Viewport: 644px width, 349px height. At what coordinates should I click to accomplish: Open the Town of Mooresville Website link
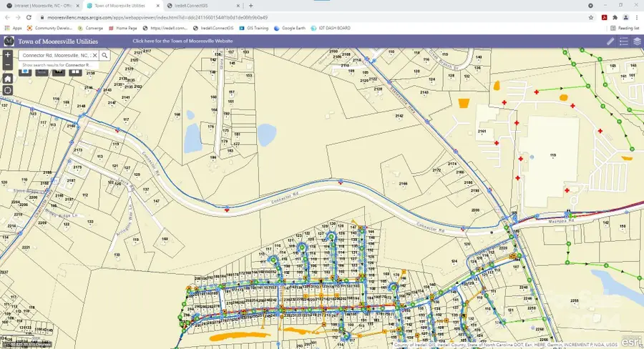point(183,41)
